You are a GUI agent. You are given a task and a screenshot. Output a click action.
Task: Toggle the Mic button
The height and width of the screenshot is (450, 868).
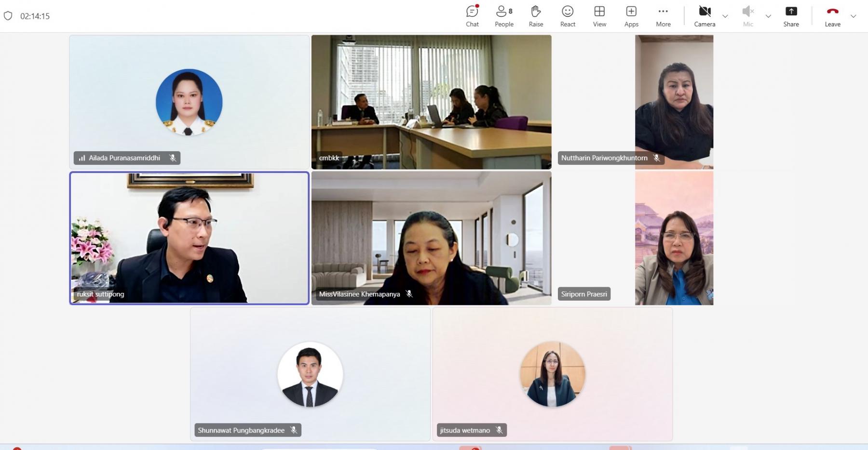click(x=748, y=16)
